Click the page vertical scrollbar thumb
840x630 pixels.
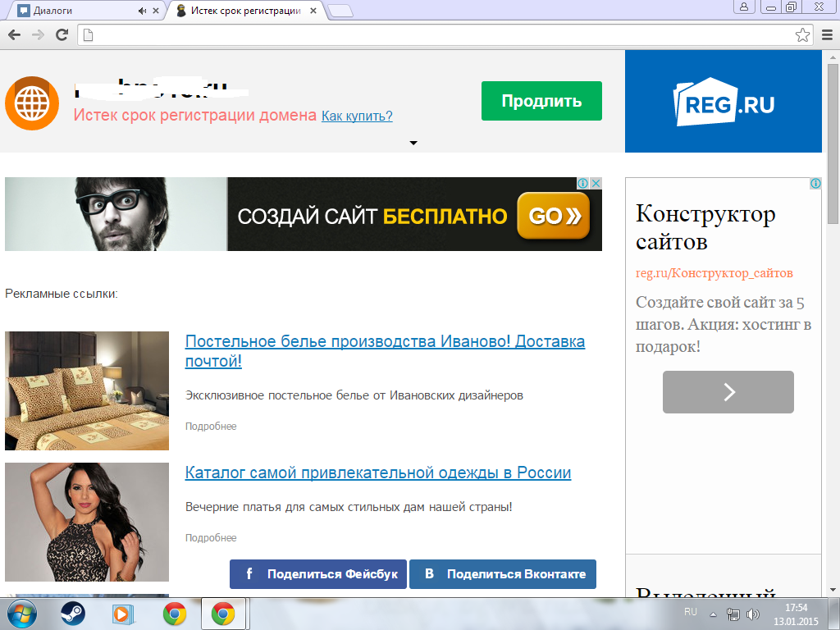point(833,144)
